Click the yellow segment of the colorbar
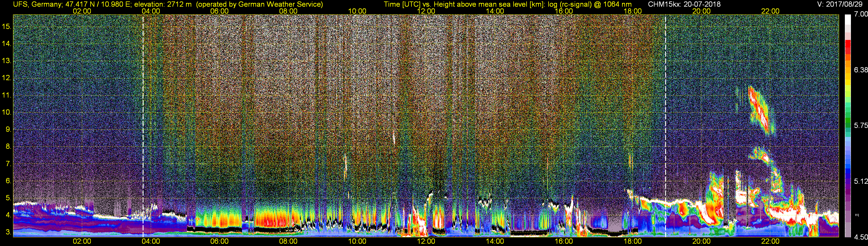Image resolution: width=868 pixels, height=246 pixels. (847, 82)
